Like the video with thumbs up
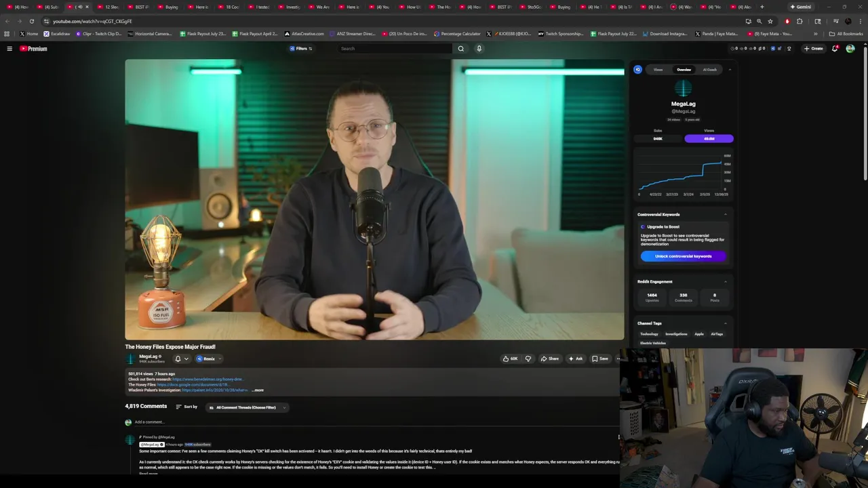 pyautogui.click(x=510, y=359)
